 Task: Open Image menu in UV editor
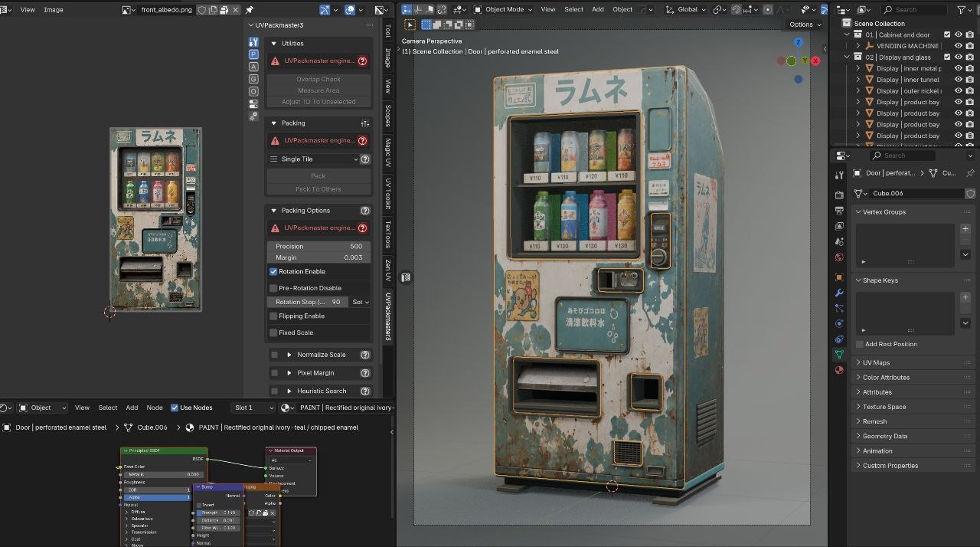pyautogui.click(x=54, y=10)
